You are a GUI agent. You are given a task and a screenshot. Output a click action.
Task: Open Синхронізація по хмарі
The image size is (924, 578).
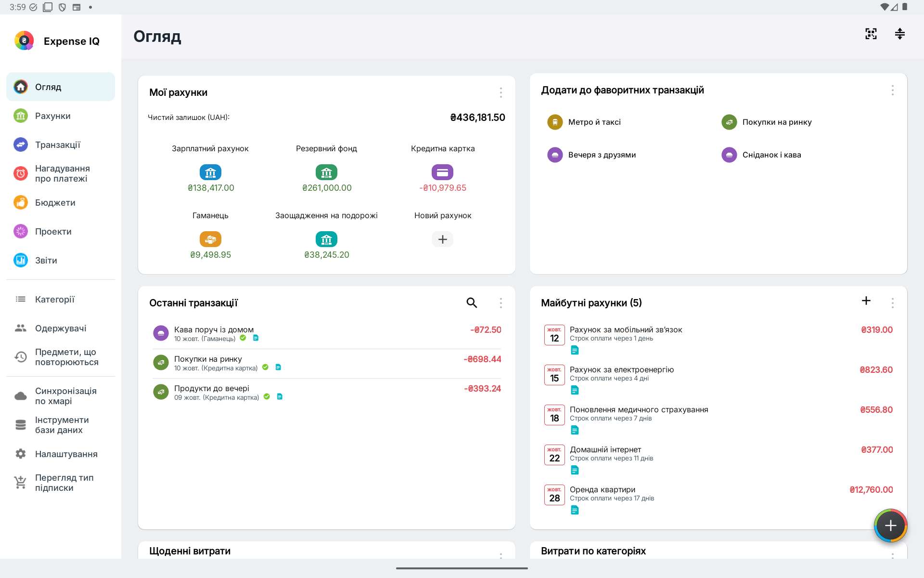click(61, 396)
